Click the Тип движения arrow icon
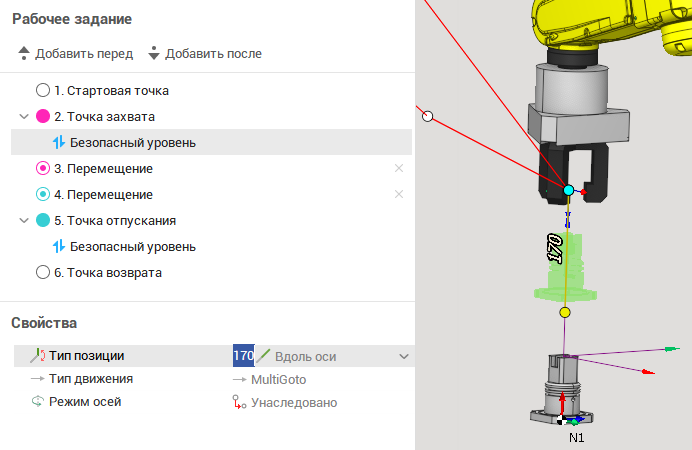 [38, 379]
